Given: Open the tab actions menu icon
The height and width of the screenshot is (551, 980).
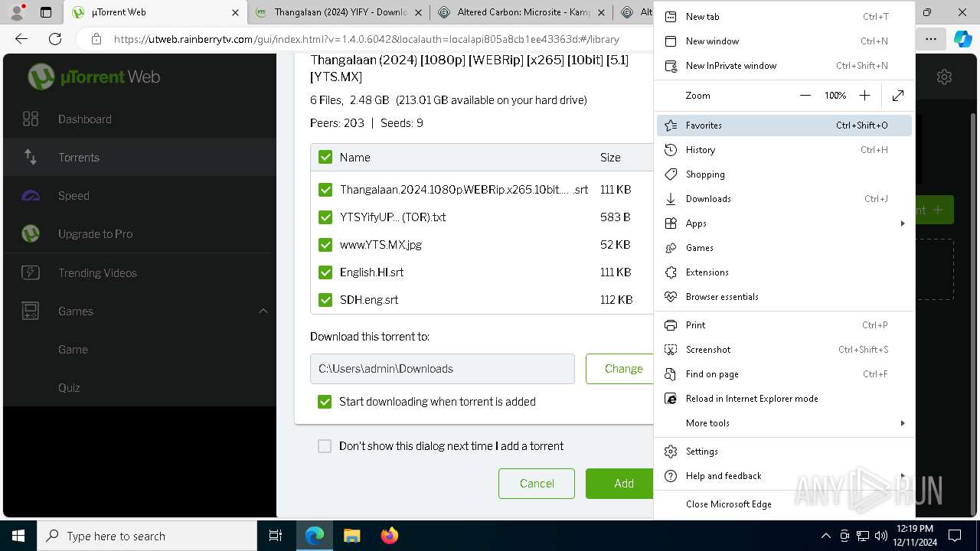Looking at the screenshot, I should point(46,12).
